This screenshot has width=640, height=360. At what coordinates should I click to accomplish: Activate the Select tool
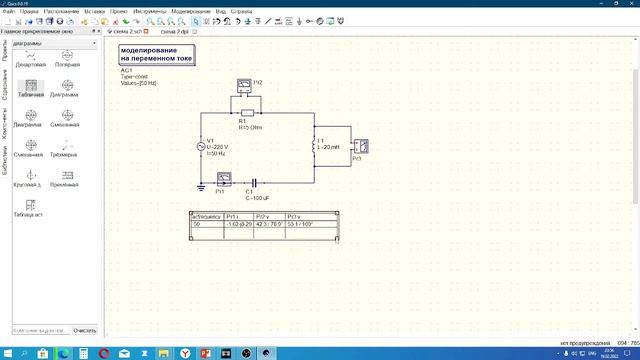pyautogui.click(x=196, y=21)
